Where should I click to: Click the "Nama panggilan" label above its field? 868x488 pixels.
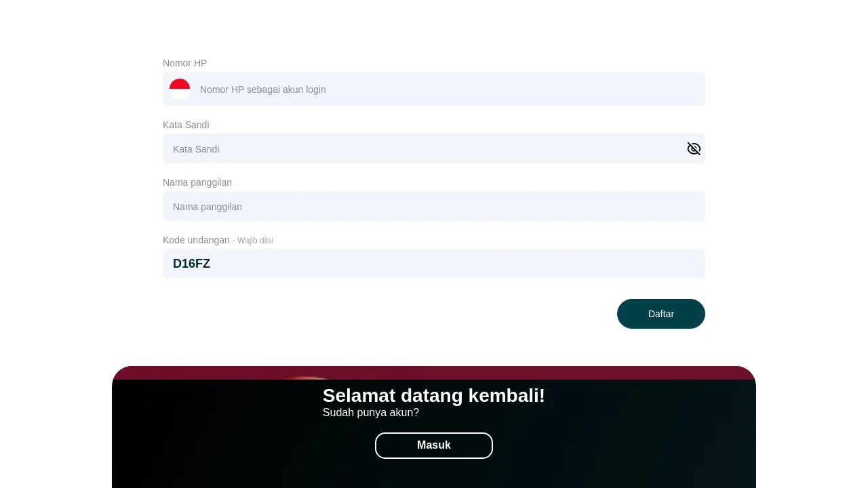point(197,182)
